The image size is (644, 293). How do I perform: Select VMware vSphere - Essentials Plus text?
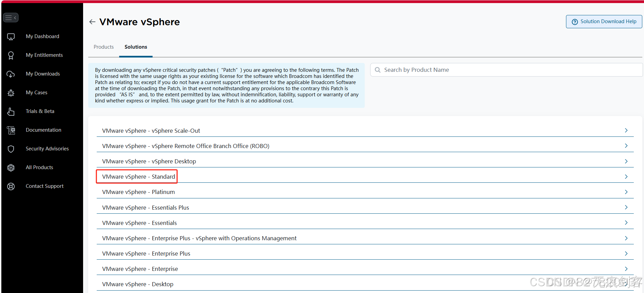point(145,208)
